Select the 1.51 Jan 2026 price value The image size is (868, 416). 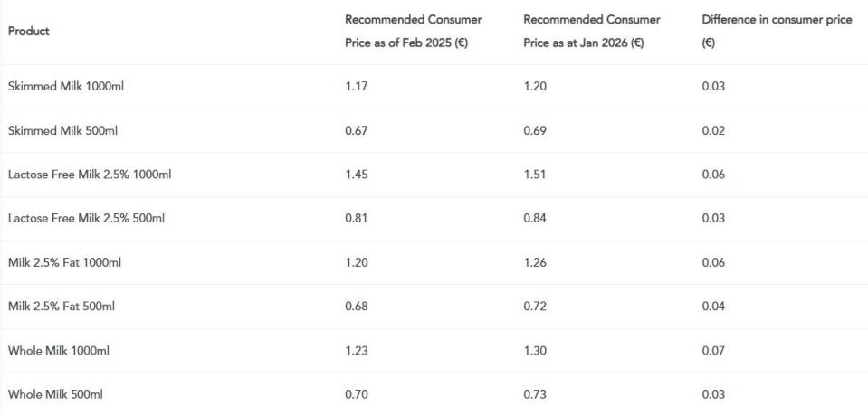tap(535, 175)
